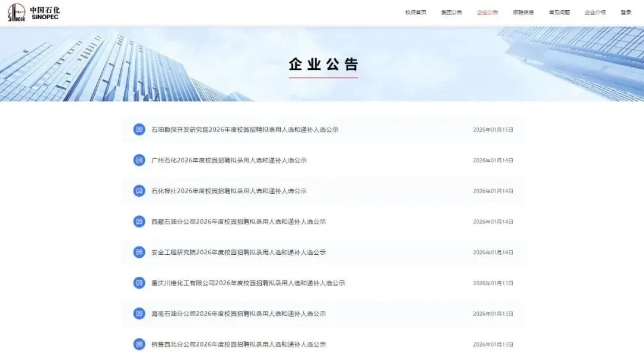The image size is (644, 361).
Task: Go to 校招首页 in the navigation bar
Action: 416,13
